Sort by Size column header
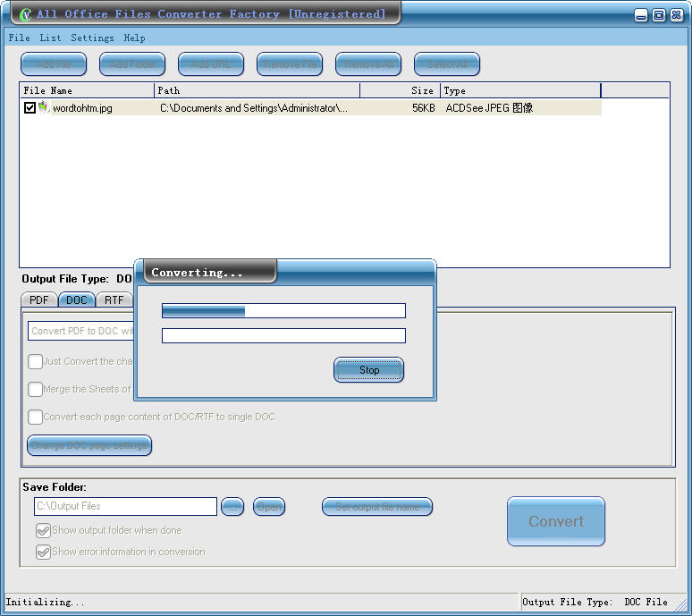The height and width of the screenshot is (616, 692). (401, 90)
